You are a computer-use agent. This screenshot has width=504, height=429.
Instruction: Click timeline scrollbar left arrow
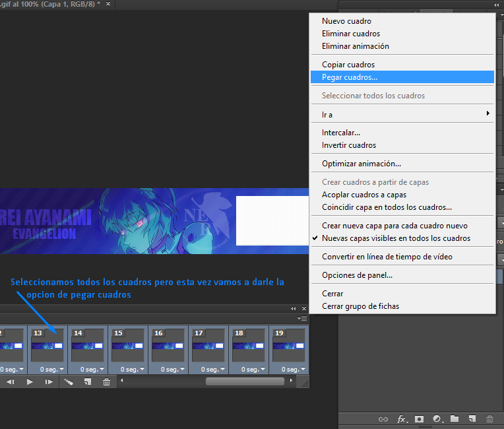pyautogui.click(x=122, y=380)
